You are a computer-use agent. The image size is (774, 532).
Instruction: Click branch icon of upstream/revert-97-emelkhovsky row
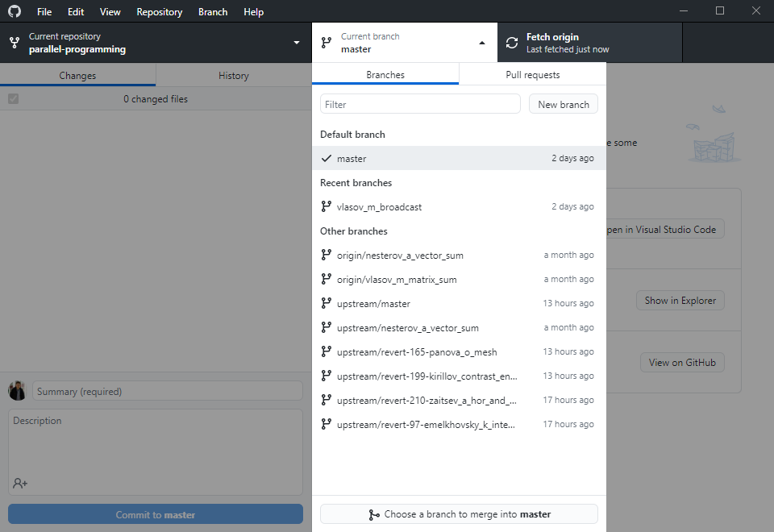click(x=326, y=424)
